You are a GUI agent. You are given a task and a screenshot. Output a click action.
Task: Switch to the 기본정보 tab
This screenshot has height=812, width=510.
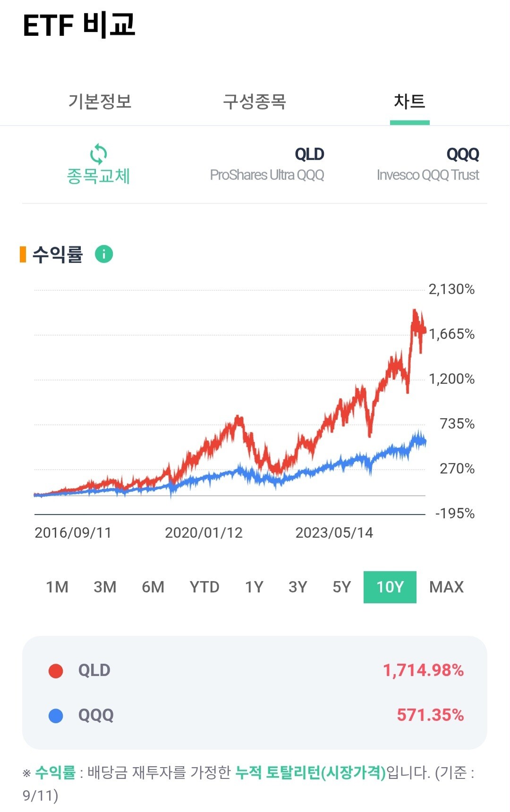tap(100, 101)
